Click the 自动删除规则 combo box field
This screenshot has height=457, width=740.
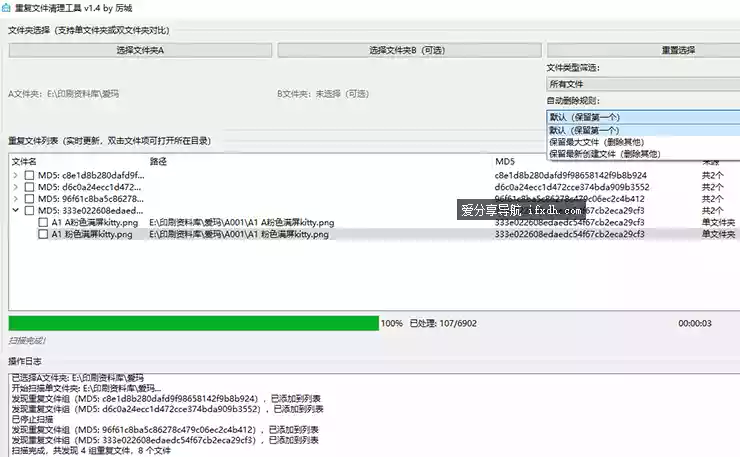642,117
